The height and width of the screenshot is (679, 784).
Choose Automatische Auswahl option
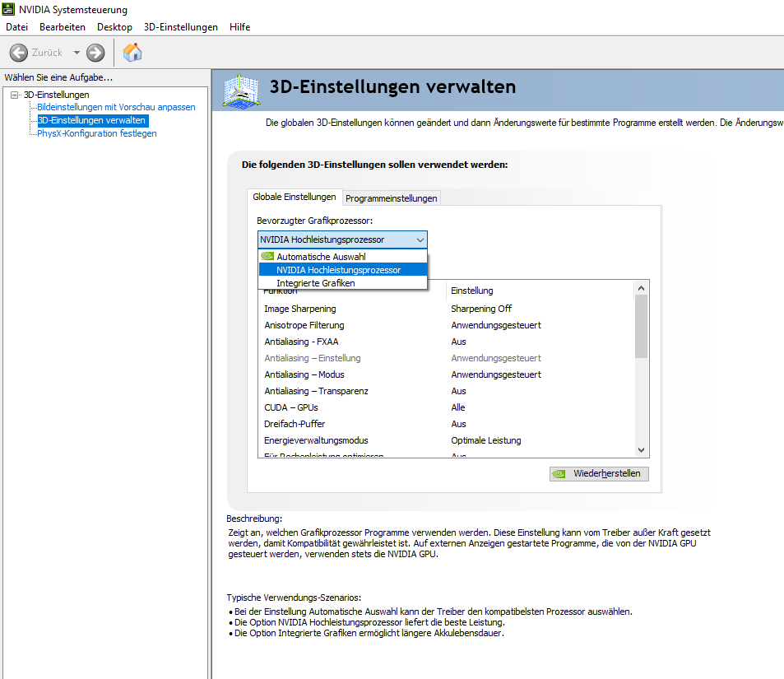click(x=343, y=256)
